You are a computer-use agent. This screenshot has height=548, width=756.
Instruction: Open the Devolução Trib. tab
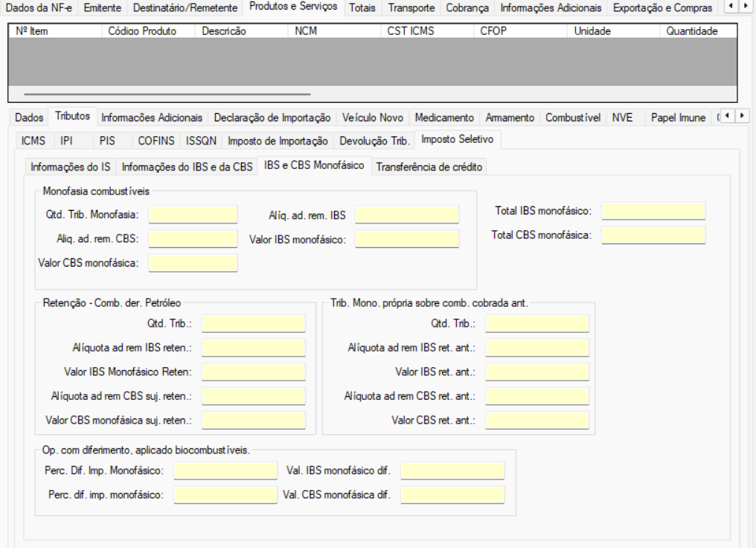[x=374, y=141]
